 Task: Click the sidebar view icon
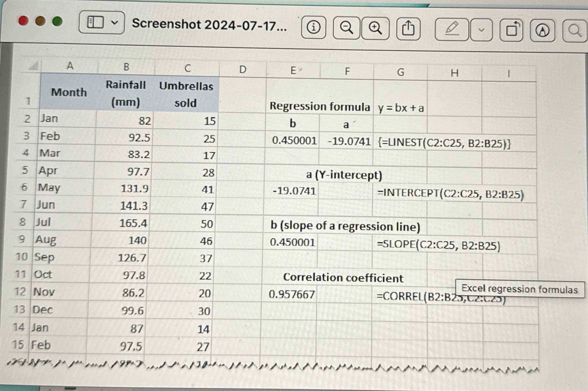point(95,23)
